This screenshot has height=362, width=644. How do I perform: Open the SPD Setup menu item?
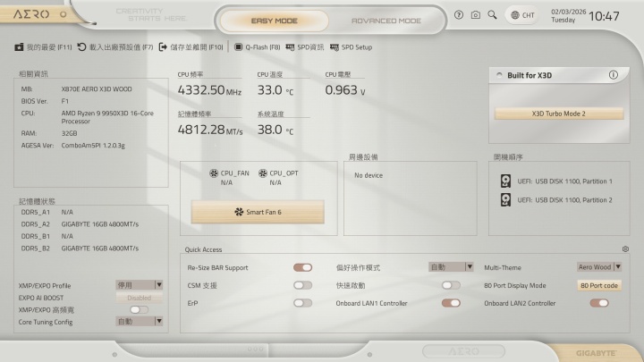pyautogui.click(x=352, y=47)
